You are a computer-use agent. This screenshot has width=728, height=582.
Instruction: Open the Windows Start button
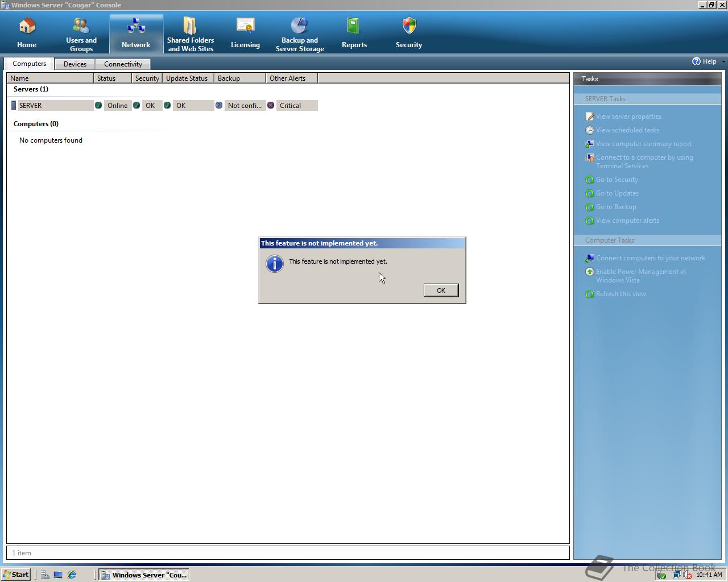[16, 575]
